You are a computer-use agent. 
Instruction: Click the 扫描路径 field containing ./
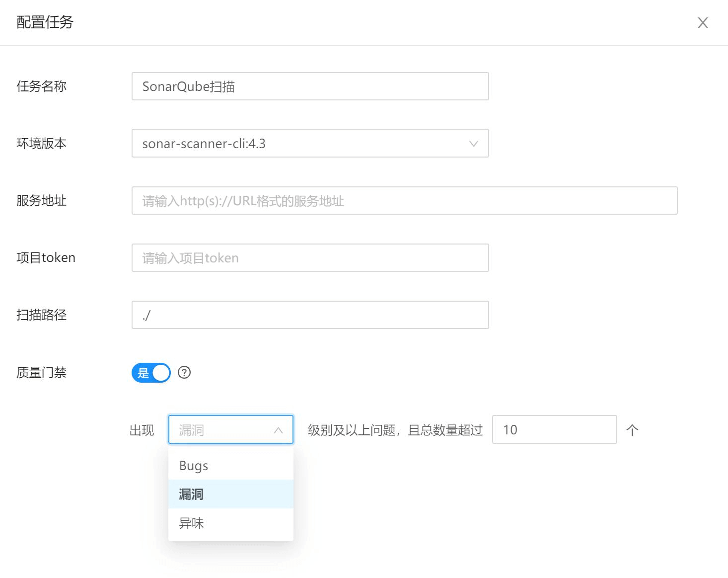[x=310, y=315]
